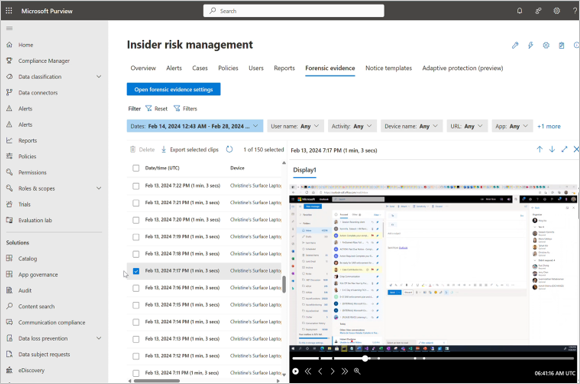The image size is (580, 384).
Task: Open the app launcher waffle icon
Action: [9, 11]
